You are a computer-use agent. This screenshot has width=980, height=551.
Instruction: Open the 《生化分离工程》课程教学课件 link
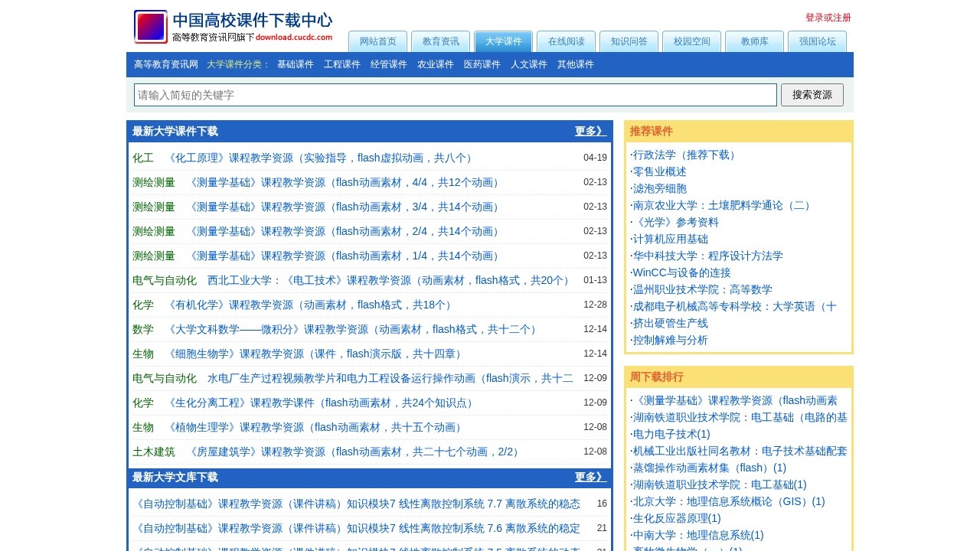(x=321, y=403)
